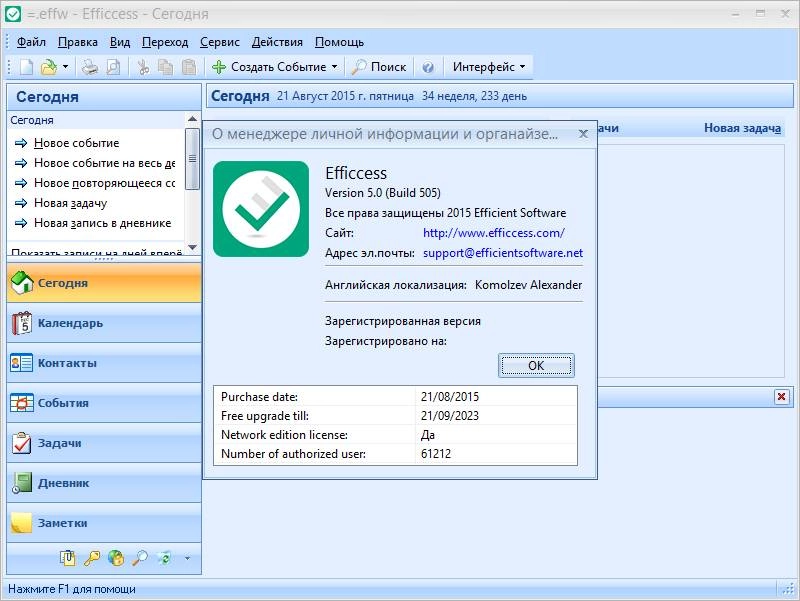The width and height of the screenshot is (800, 601).
Task: Open the События navigation section
Action: [x=104, y=403]
